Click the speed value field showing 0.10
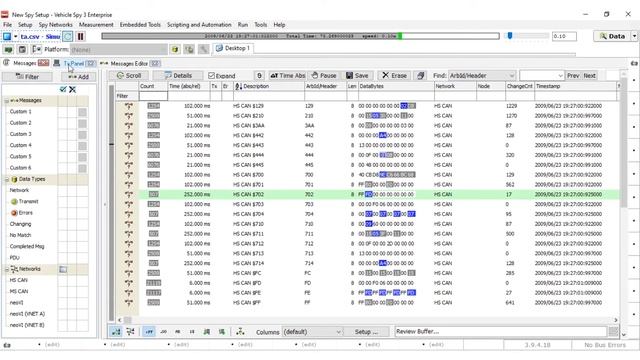Screen dimensions: 640x360 pyautogui.click(x=564, y=36)
